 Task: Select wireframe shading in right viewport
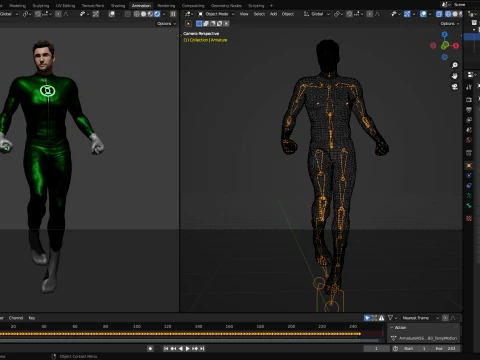448,14
